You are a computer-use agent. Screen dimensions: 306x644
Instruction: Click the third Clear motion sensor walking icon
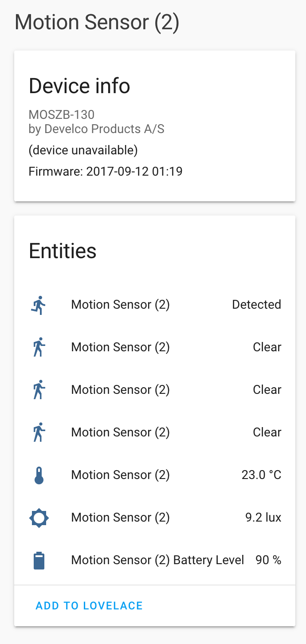coord(39,432)
